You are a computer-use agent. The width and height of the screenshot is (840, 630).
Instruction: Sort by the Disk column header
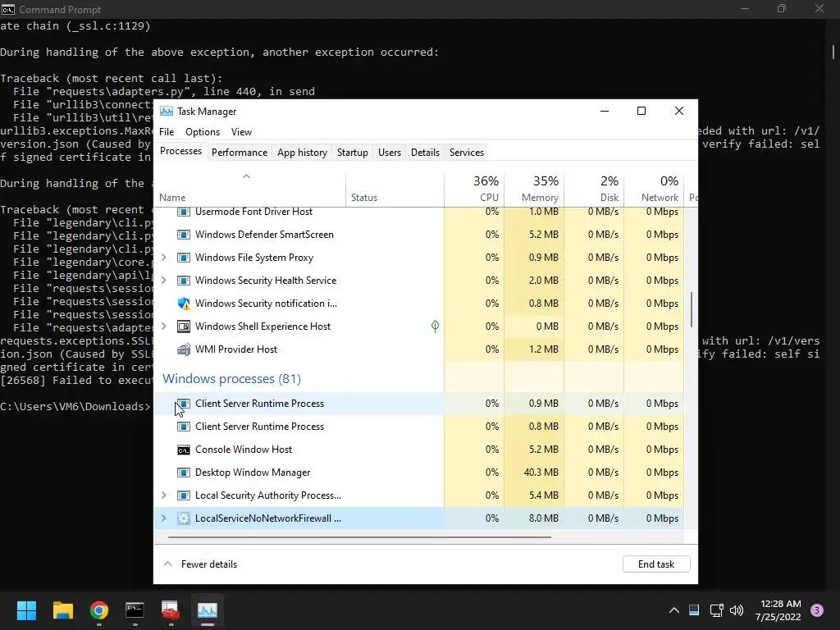pyautogui.click(x=594, y=190)
